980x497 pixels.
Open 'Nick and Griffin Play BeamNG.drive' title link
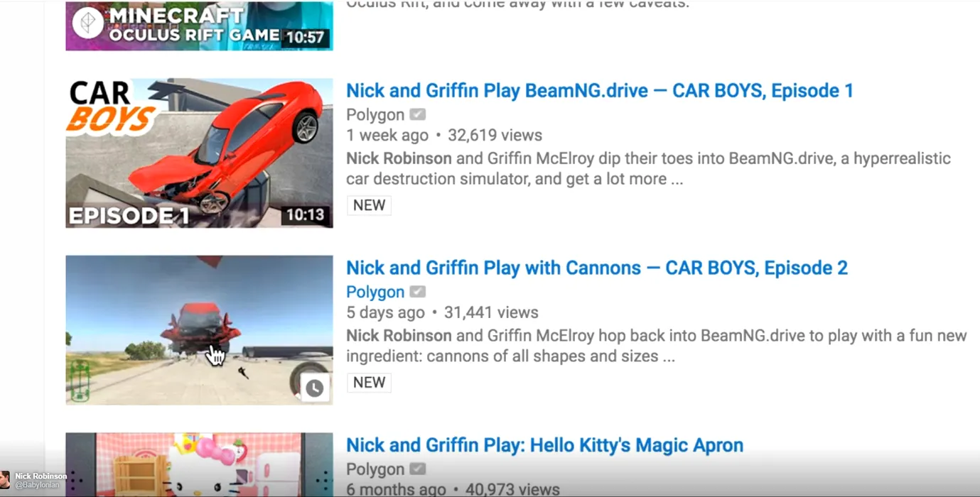(x=600, y=91)
